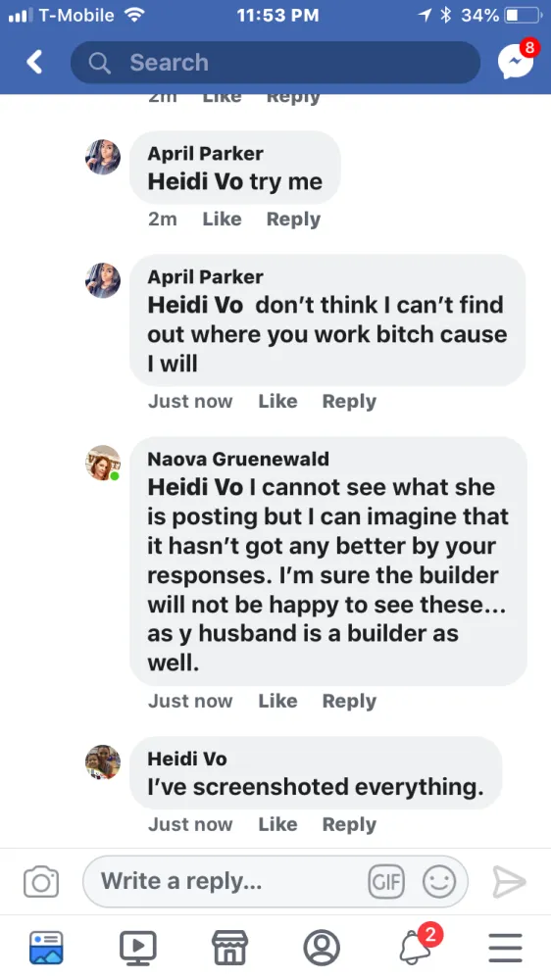Image resolution: width=551 pixels, height=980 pixels.
Task: Open the News Feed tab
Action: point(46,948)
